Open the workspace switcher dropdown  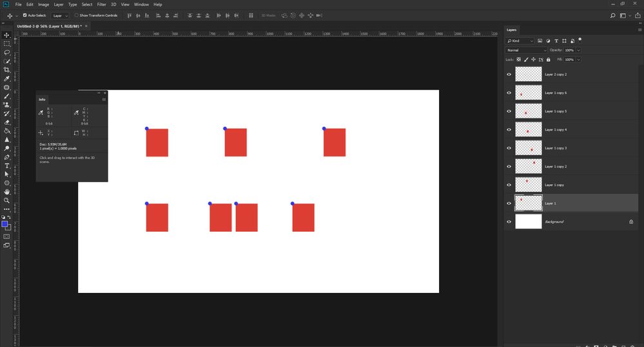point(625,15)
